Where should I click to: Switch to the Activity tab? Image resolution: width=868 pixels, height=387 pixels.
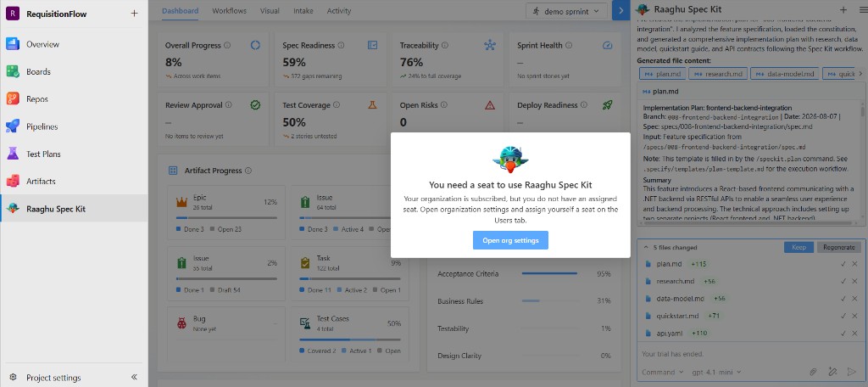coord(339,10)
